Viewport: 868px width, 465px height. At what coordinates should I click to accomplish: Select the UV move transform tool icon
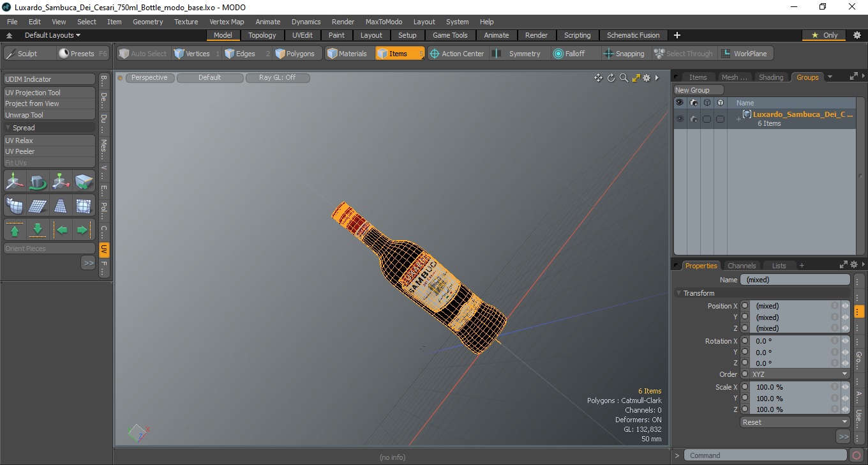pyautogui.click(x=15, y=182)
